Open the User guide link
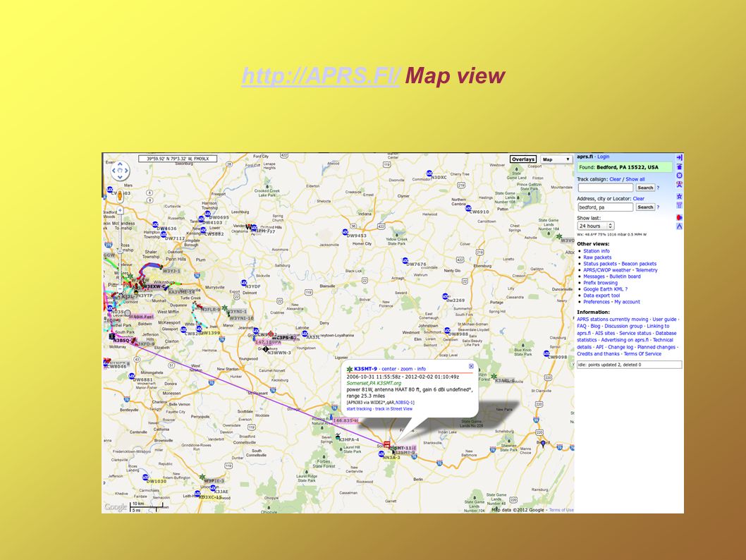The width and height of the screenshot is (746, 560). pos(664,319)
